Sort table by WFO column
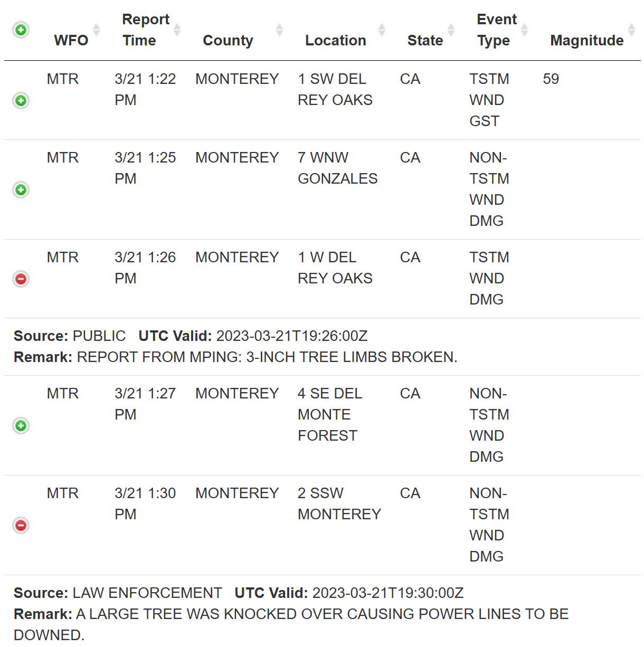The width and height of the screenshot is (644, 647). (x=71, y=41)
